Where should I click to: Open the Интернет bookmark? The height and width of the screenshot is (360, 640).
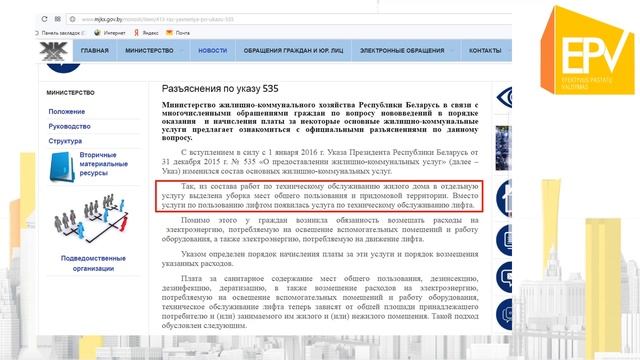click(110, 33)
